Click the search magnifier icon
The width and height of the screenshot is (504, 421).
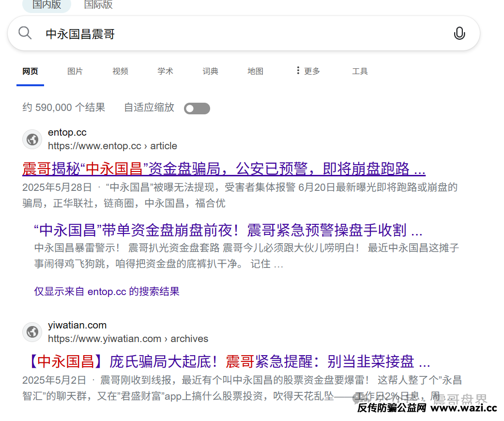coord(25,33)
